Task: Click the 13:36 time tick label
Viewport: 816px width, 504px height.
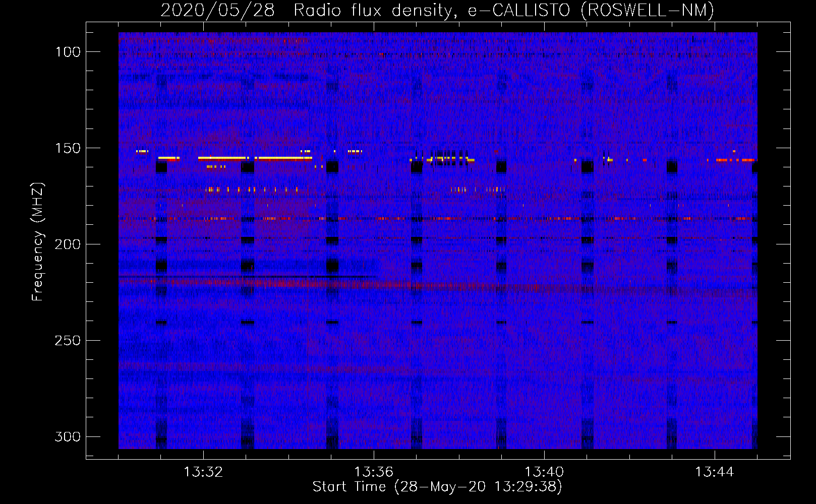Action: point(374,472)
